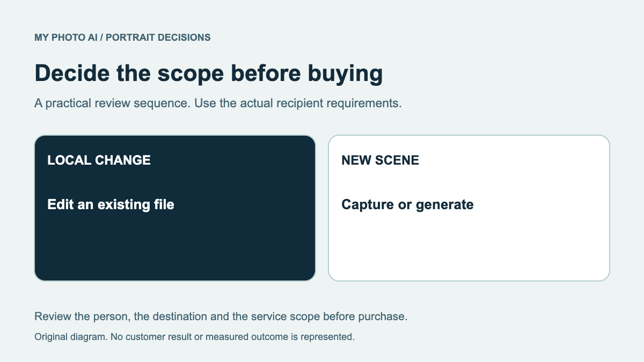Click the sentence A practical review sequence
This screenshot has height=362, width=644.
[112, 103]
